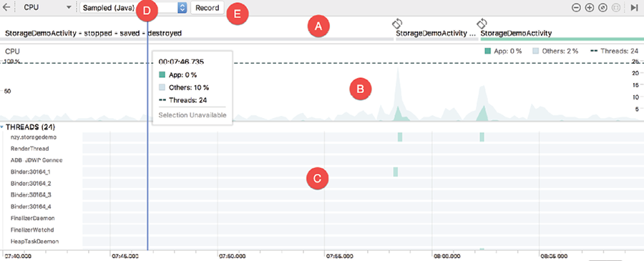Click the App green legend swatch
The image size is (644, 261).
[487, 51]
